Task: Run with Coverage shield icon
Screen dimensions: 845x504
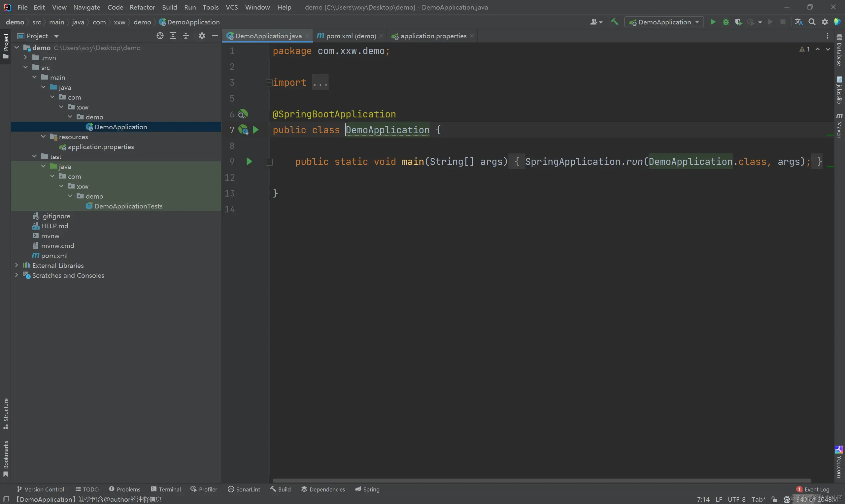Action: click(x=738, y=22)
